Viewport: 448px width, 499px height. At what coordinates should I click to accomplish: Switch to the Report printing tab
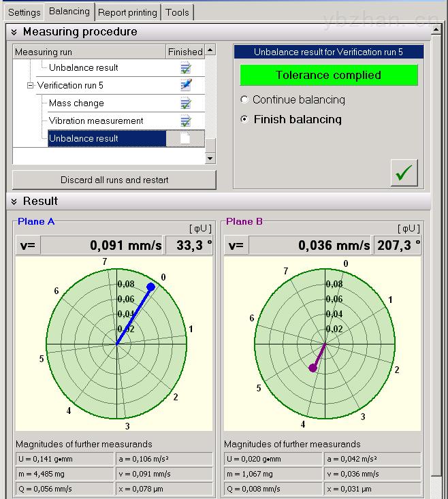(x=128, y=12)
